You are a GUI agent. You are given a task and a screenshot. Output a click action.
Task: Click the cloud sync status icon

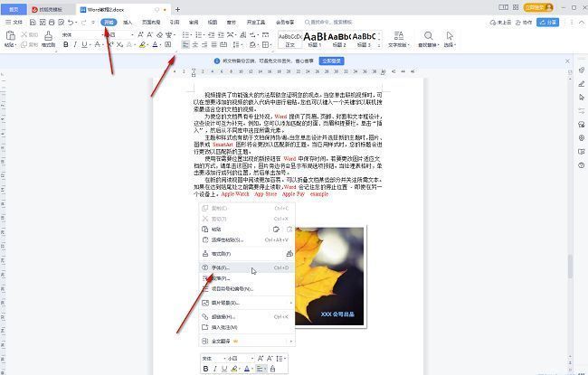point(493,23)
